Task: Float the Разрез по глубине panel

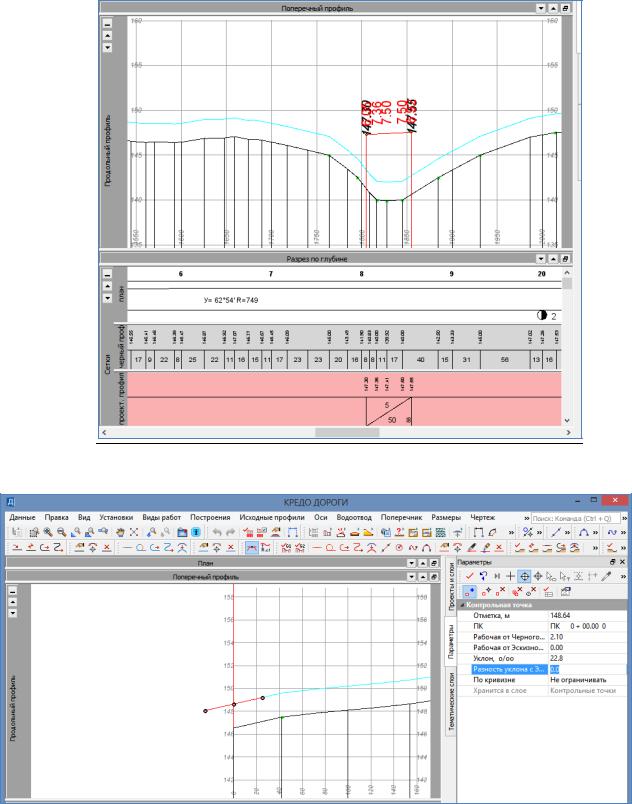Action: 565,259
